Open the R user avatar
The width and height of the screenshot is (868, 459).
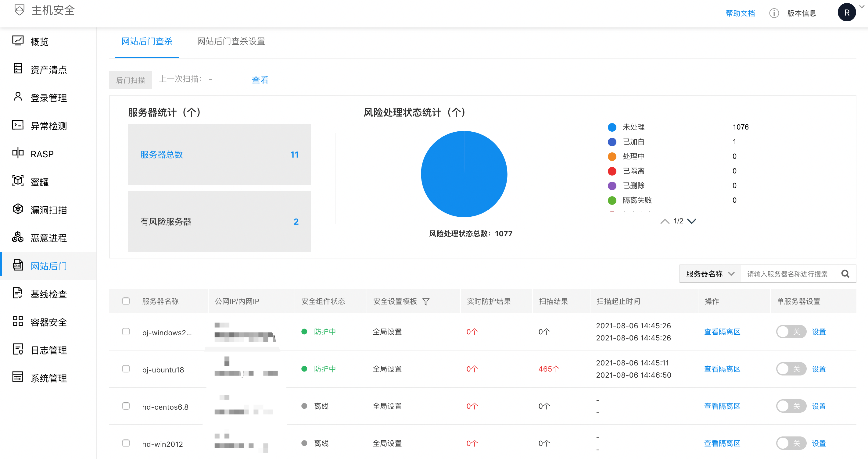coord(847,12)
